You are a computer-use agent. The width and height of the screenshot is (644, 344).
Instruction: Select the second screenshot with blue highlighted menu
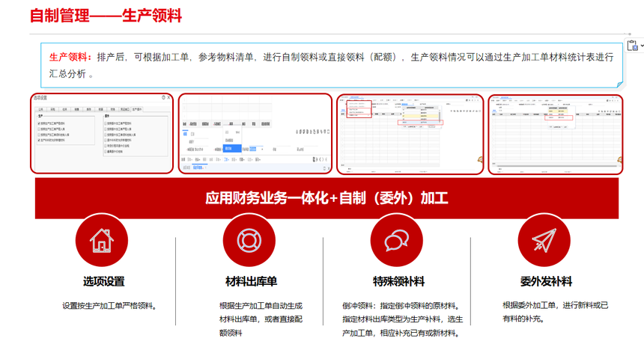(x=255, y=134)
